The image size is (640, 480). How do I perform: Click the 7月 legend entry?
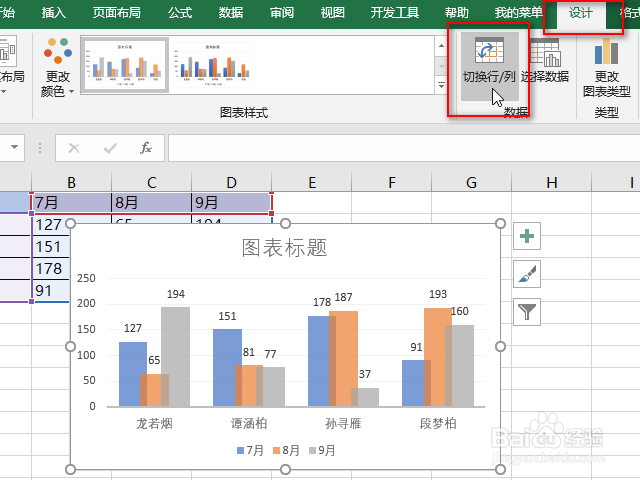[x=250, y=450]
